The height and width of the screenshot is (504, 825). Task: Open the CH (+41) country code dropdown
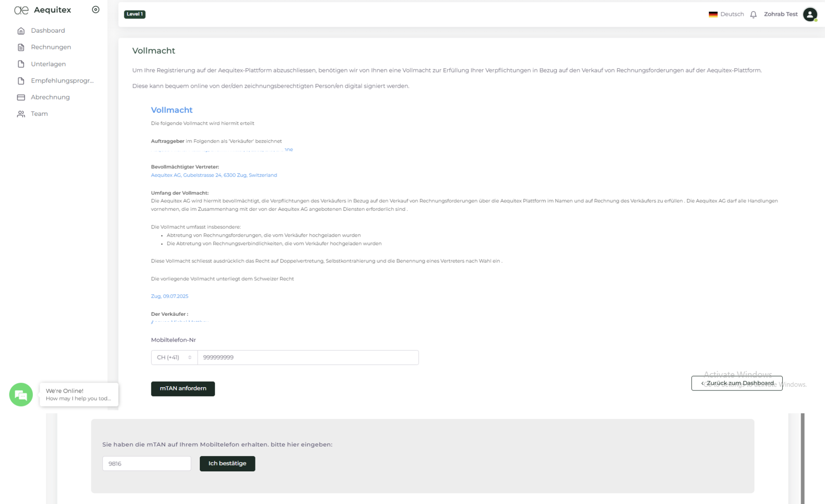click(x=174, y=357)
